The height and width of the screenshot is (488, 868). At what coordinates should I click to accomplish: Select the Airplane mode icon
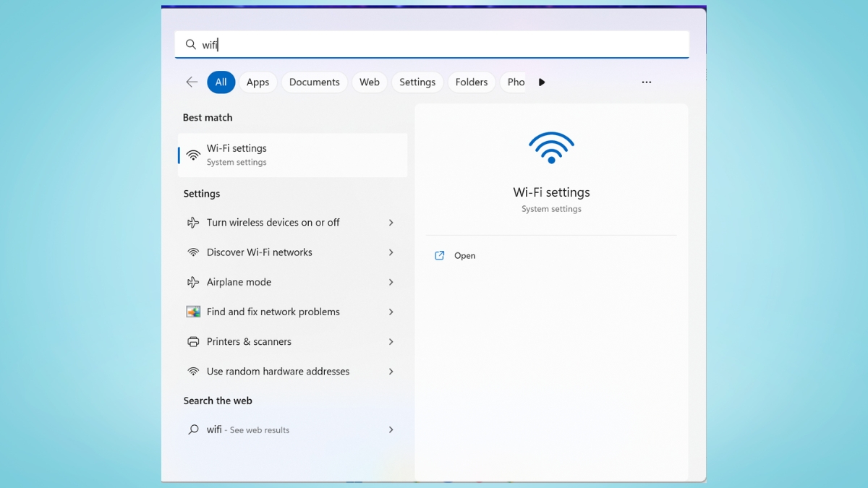192,282
